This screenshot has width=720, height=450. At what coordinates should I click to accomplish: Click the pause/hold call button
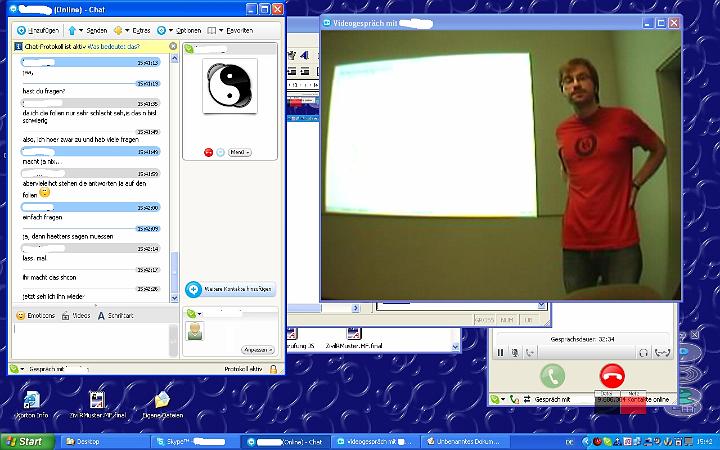(x=501, y=353)
